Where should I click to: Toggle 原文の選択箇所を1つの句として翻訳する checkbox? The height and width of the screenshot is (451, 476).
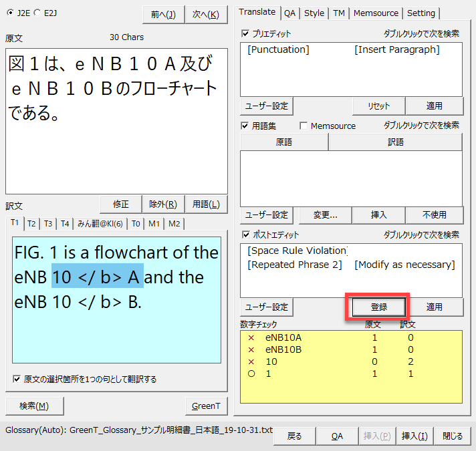(16, 379)
